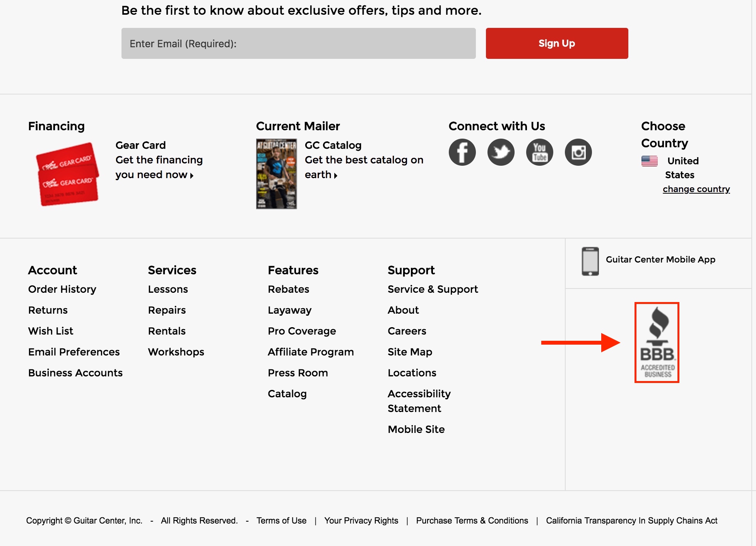This screenshot has width=756, height=546.
Task: Click the BBB Accredited Business badge
Action: pyautogui.click(x=657, y=342)
